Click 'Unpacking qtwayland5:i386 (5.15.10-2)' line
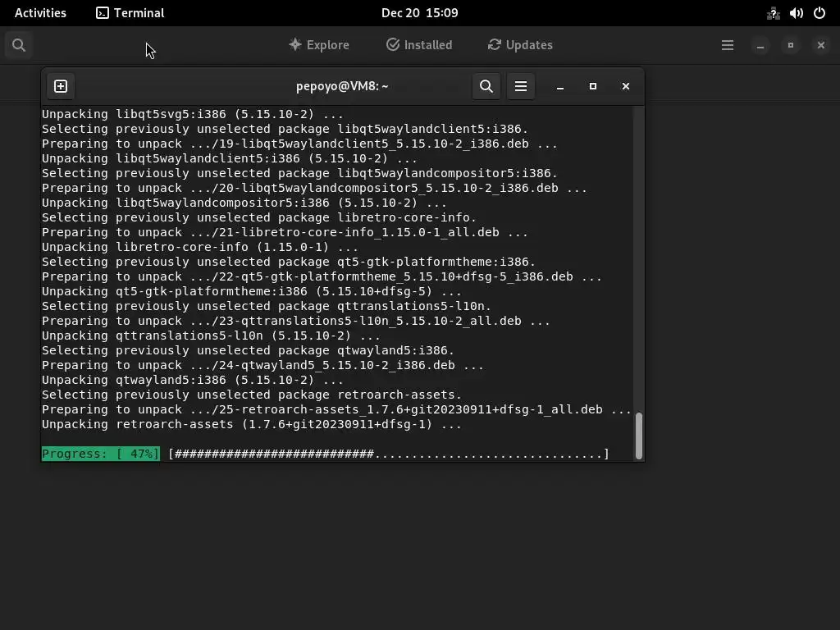 click(193, 380)
